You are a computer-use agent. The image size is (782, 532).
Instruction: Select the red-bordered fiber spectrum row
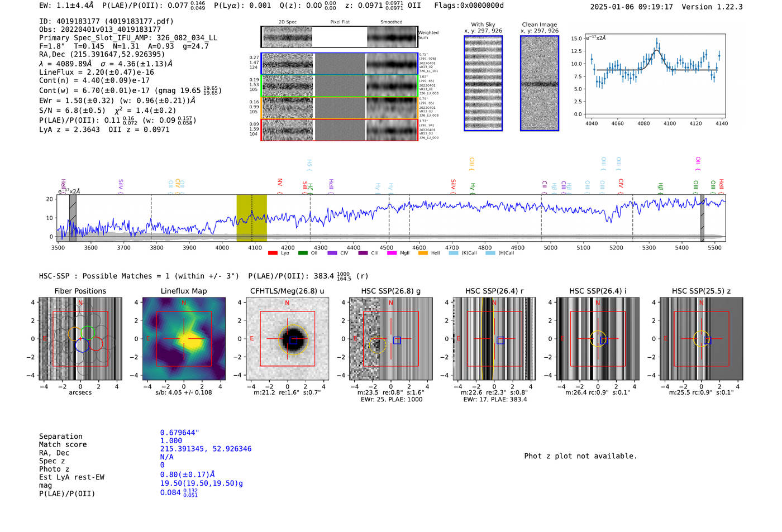[x=340, y=130]
